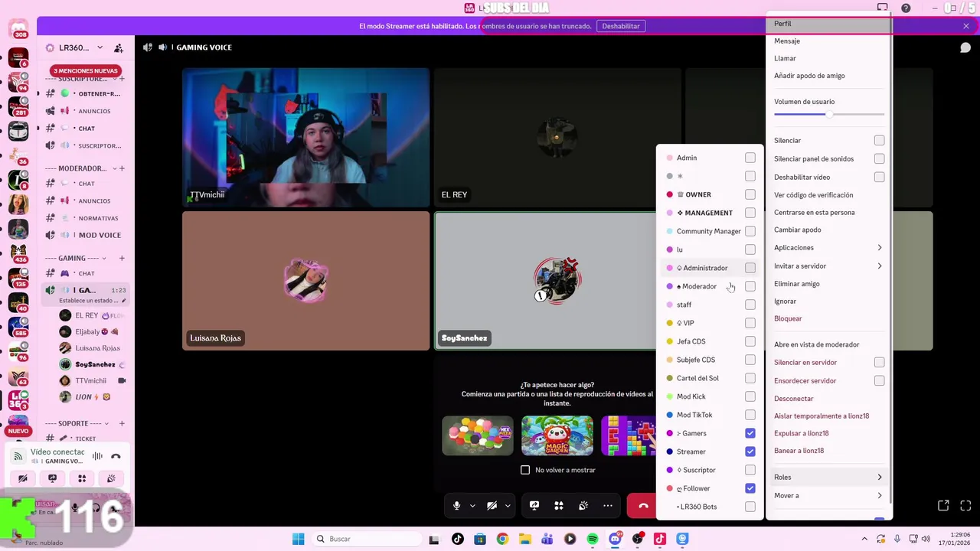
Task: Tick the No volver a mostrar checkbox
Action: coord(525,470)
